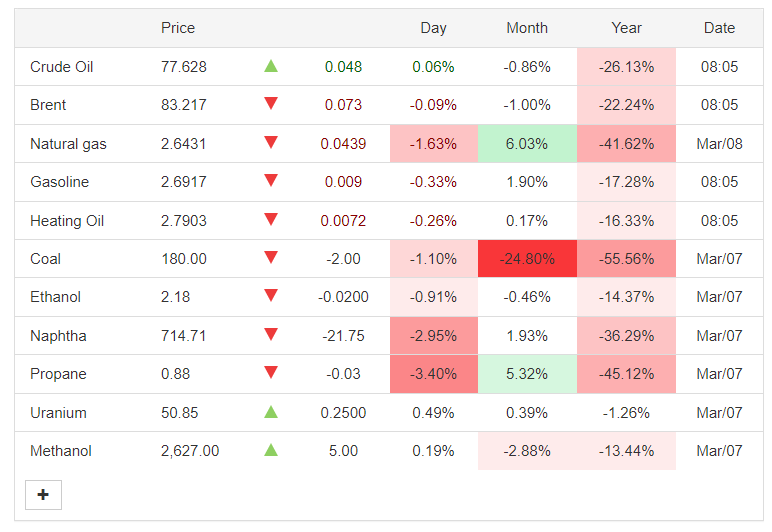The width and height of the screenshot is (772, 532).
Task: Click the red down arrow for Heating Oil
Action: (x=271, y=219)
